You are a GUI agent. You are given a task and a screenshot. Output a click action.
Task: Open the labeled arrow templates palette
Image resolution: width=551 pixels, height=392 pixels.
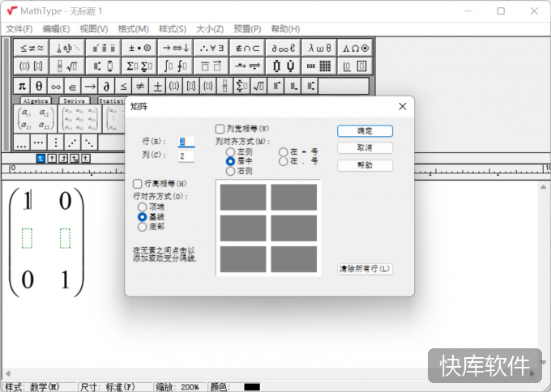pyautogui.click(x=247, y=66)
